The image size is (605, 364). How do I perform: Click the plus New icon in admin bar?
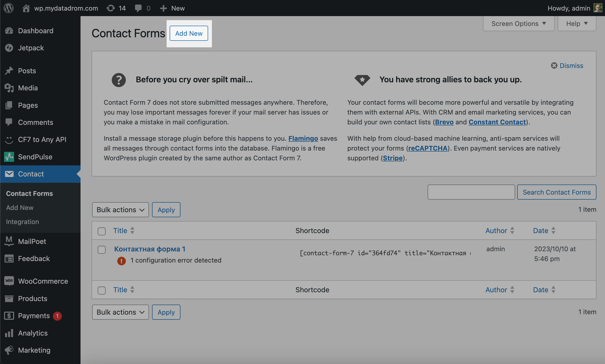coord(163,8)
